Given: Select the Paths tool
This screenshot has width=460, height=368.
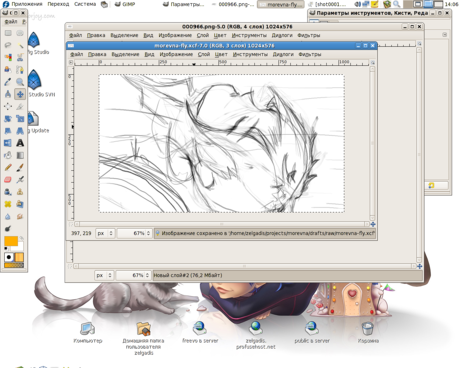Looking at the screenshot, I should [x=20, y=69].
